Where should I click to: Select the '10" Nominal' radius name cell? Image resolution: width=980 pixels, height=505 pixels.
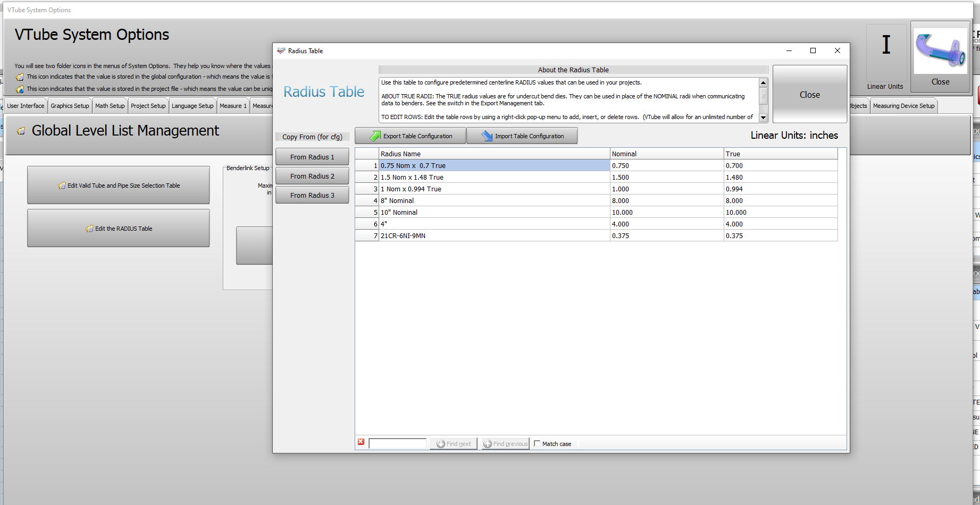click(494, 212)
